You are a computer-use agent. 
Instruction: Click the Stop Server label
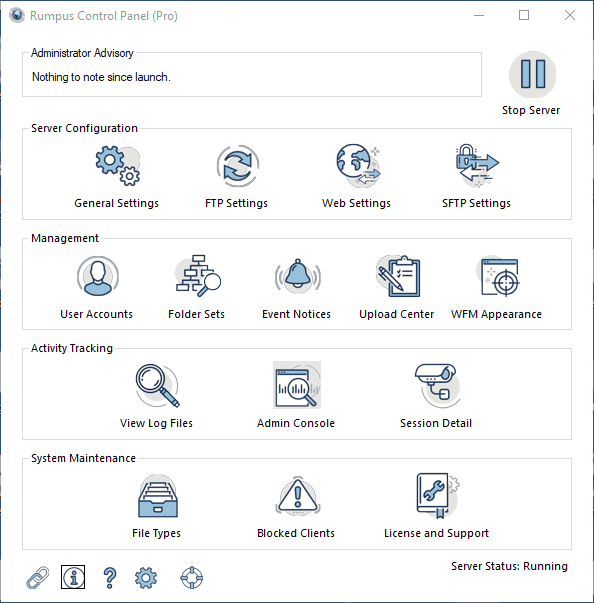(x=531, y=110)
